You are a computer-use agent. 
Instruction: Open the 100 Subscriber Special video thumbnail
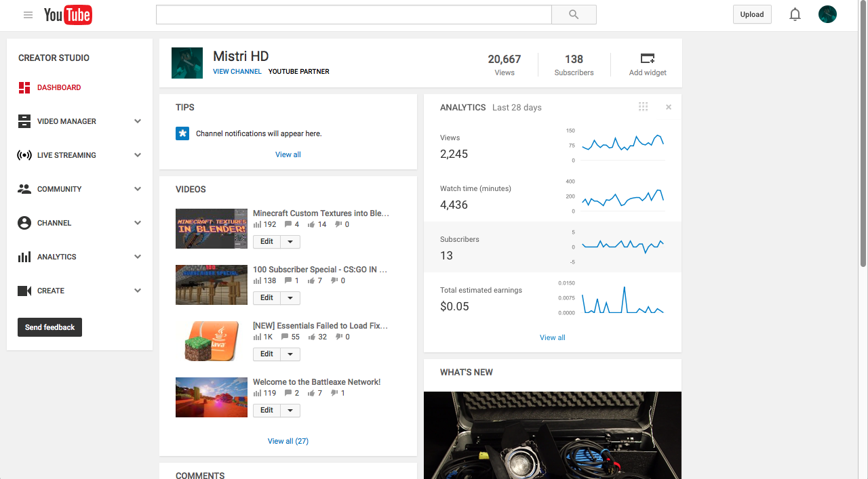click(211, 285)
